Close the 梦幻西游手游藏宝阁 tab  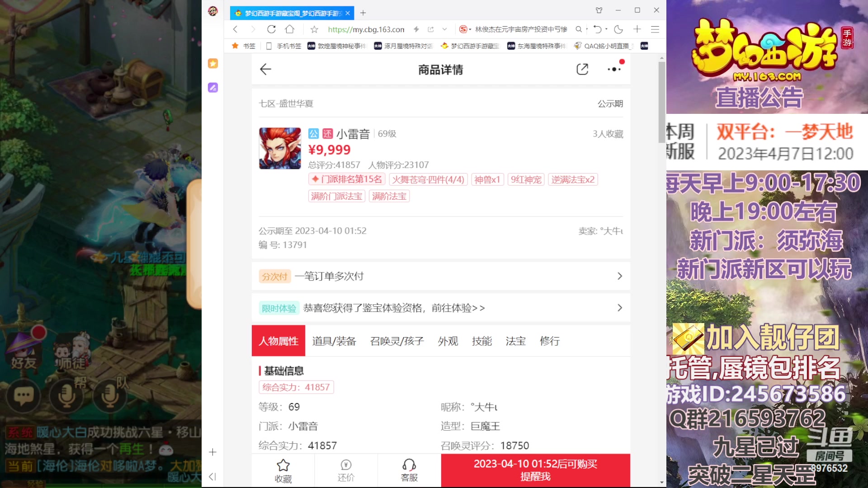click(348, 13)
